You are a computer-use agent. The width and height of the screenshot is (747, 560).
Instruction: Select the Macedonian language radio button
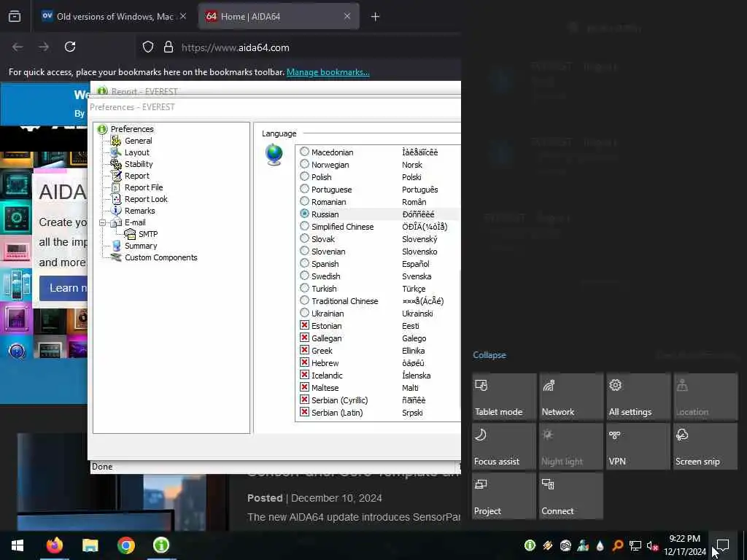pyautogui.click(x=304, y=152)
